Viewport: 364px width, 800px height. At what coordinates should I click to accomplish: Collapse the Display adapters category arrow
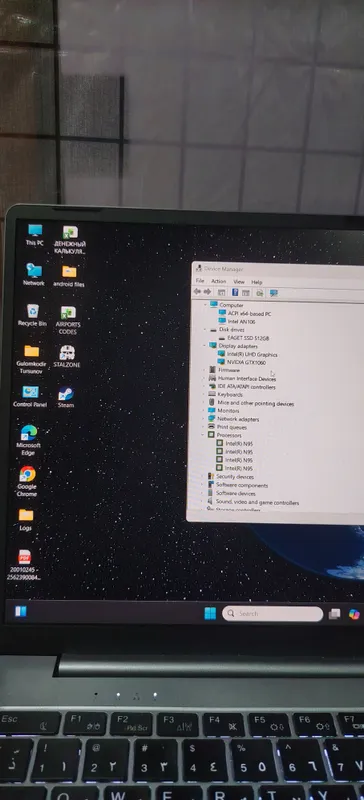(205, 345)
